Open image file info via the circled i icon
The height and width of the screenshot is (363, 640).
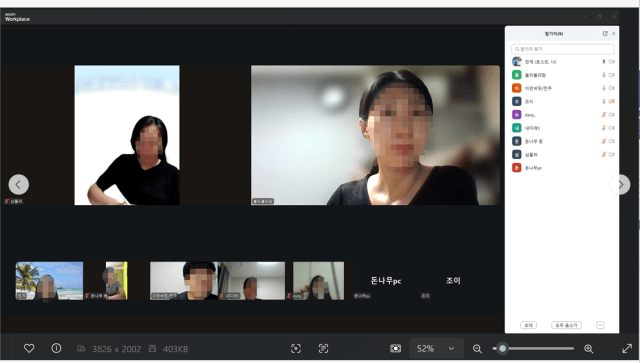56,348
